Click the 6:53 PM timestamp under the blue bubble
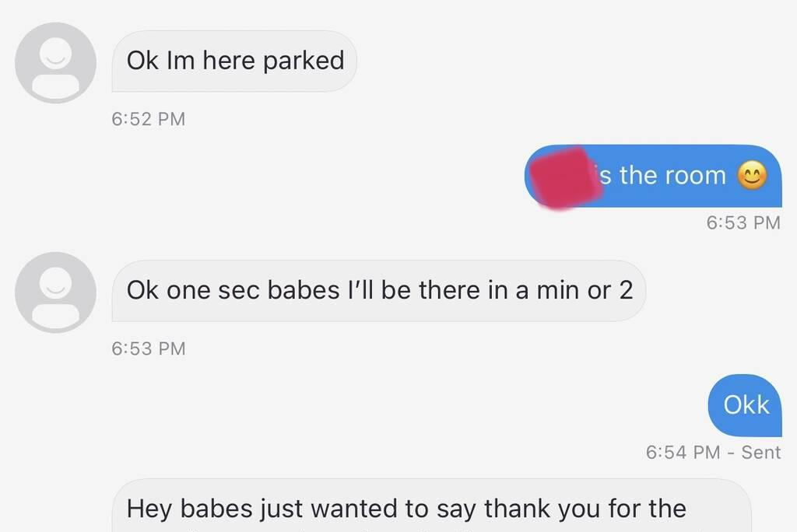Viewport: 797px width, 532px height. [x=743, y=222]
